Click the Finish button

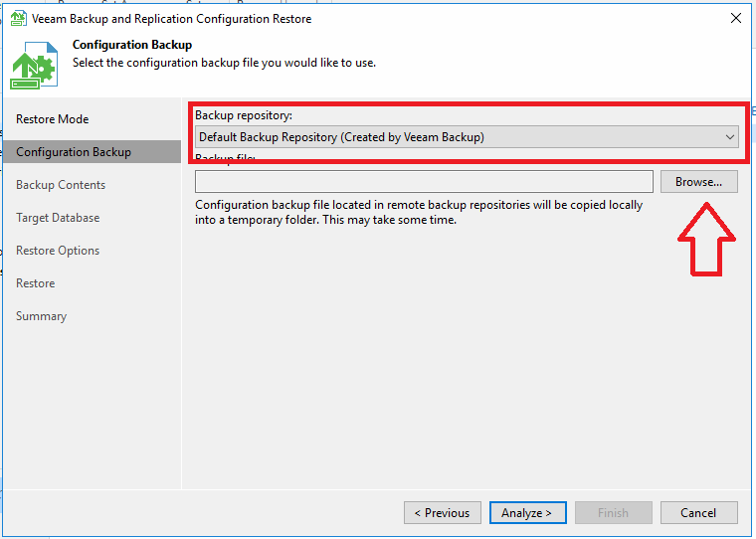pos(614,512)
